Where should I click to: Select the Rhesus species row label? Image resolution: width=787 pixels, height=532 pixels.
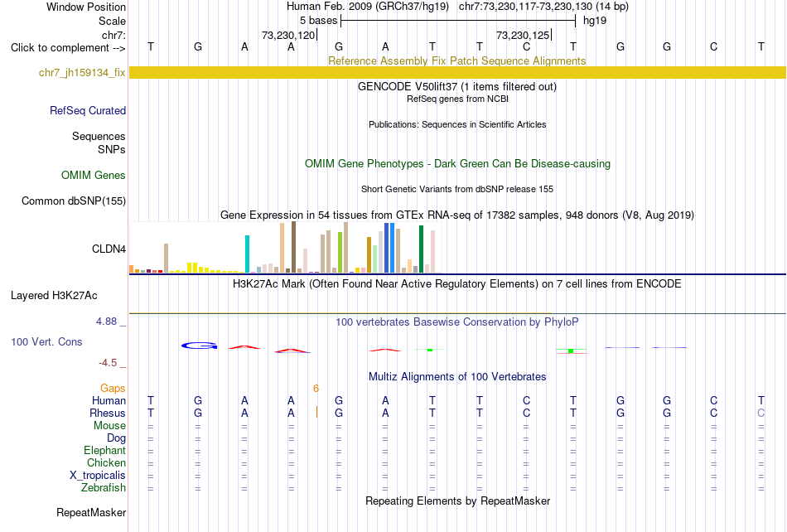click(x=108, y=413)
